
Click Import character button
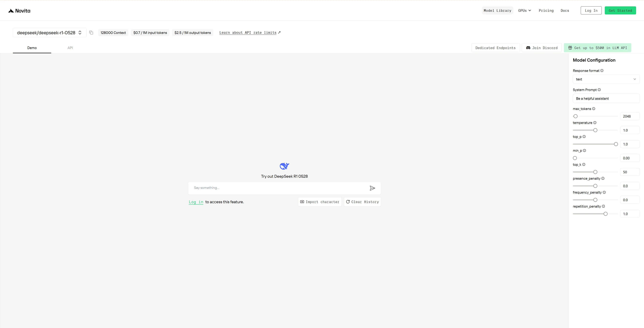(320, 202)
